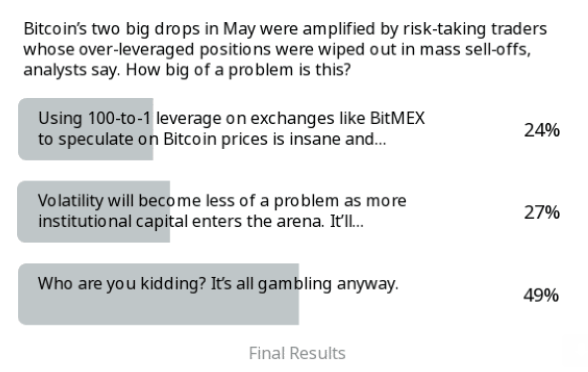Expand truncated text at 'It'll…'
The image size is (588, 372).
click(x=346, y=222)
